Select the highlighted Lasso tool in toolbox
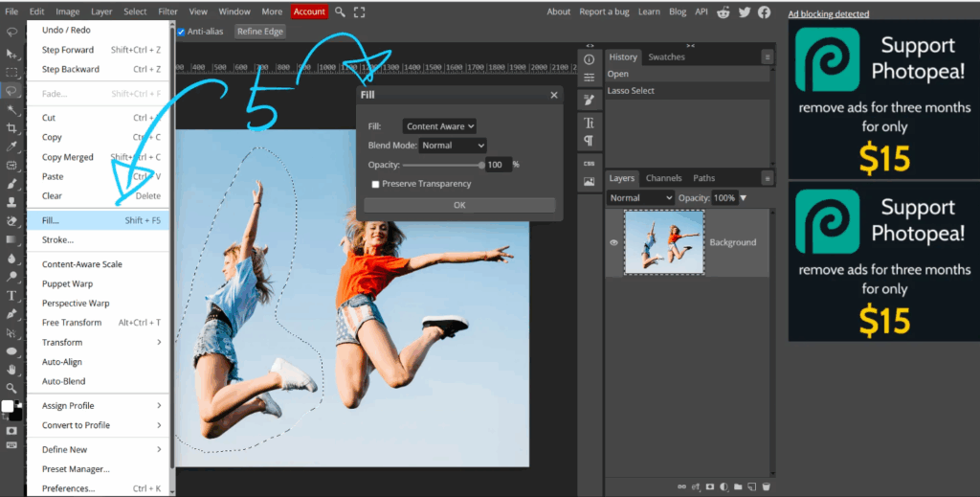This screenshot has width=980, height=497. [11, 91]
